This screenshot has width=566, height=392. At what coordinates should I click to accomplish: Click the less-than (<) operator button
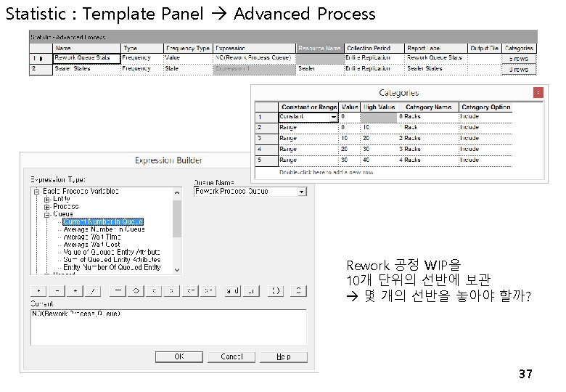[x=154, y=291]
